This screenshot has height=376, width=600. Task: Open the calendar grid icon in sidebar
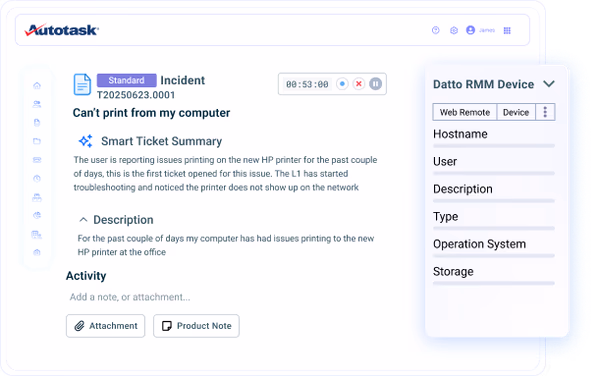click(x=37, y=234)
